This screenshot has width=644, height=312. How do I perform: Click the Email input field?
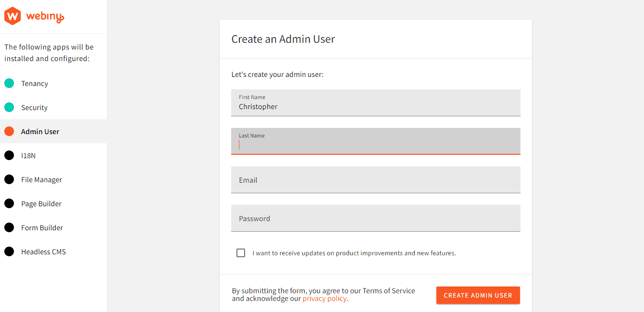tap(375, 180)
